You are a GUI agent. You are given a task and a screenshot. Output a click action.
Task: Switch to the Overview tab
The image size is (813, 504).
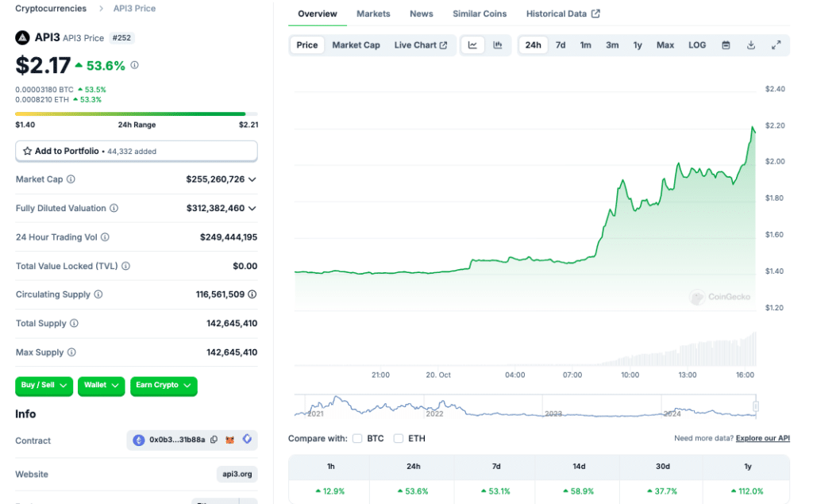[318, 13]
